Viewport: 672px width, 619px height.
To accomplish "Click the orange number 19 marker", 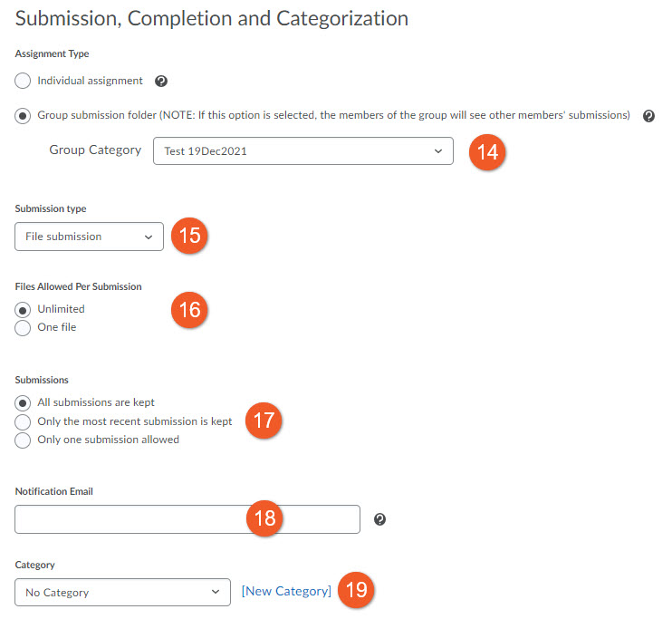I will tap(356, 590).
